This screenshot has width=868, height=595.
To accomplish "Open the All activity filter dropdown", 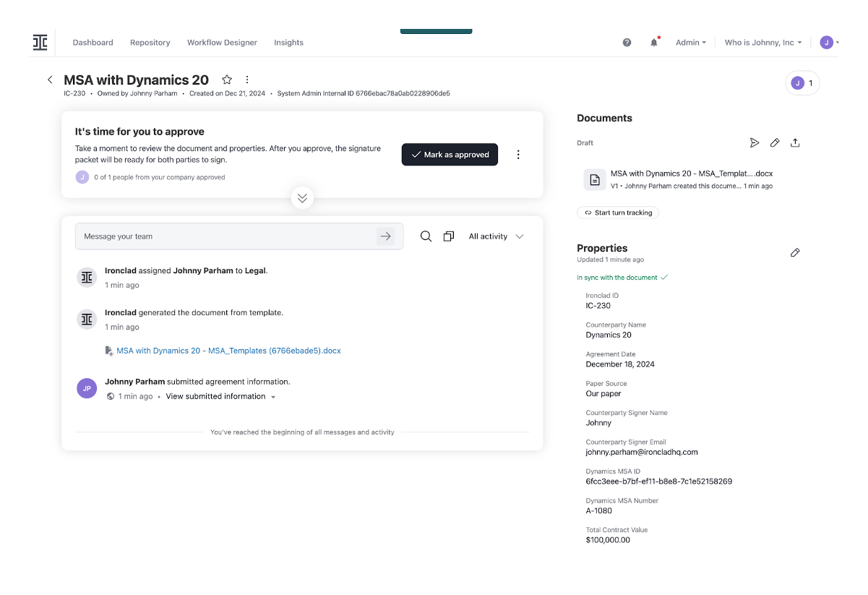I will [496, 236].
